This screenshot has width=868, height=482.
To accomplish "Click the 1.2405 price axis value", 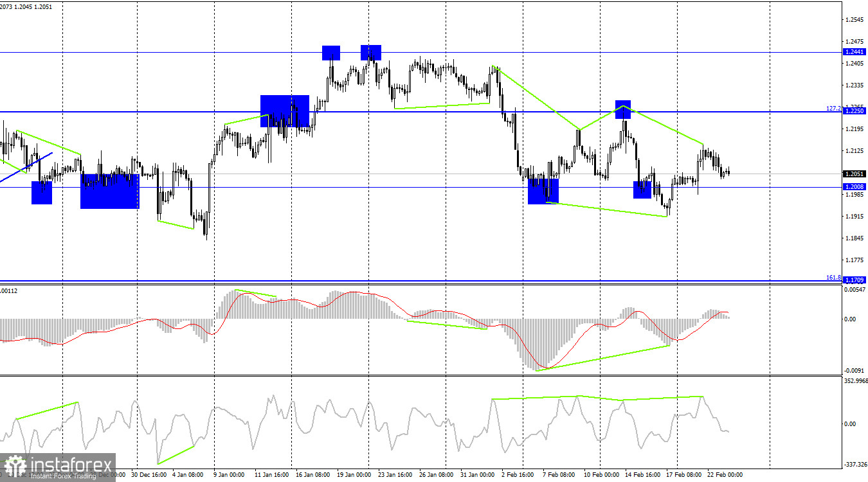I will pos(856,63).
